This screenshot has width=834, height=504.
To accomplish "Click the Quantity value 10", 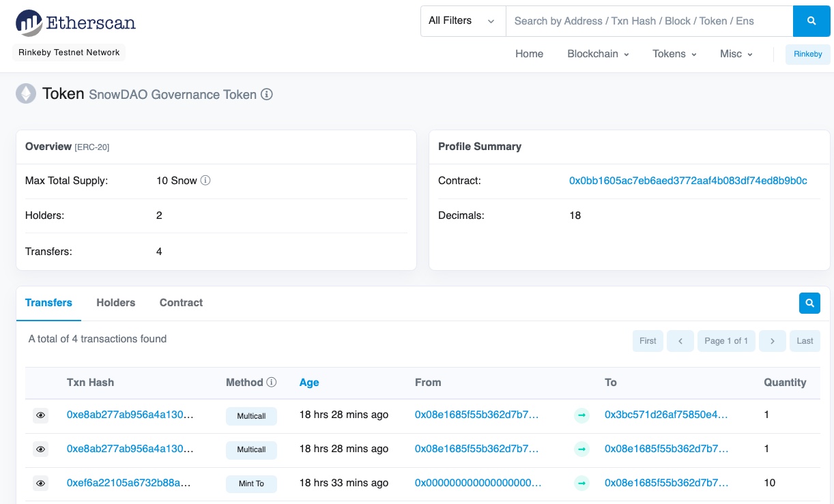I will tap(770, 483).
